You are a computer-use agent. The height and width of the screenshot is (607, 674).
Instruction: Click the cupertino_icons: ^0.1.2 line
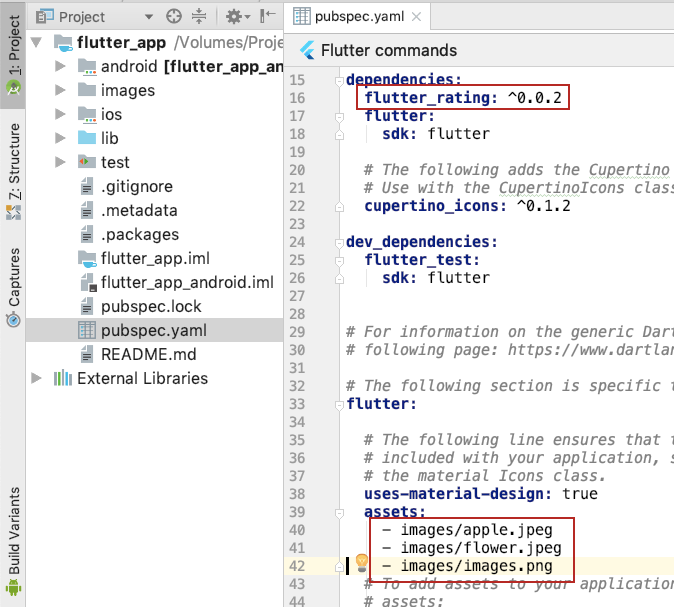click(467, 206)
